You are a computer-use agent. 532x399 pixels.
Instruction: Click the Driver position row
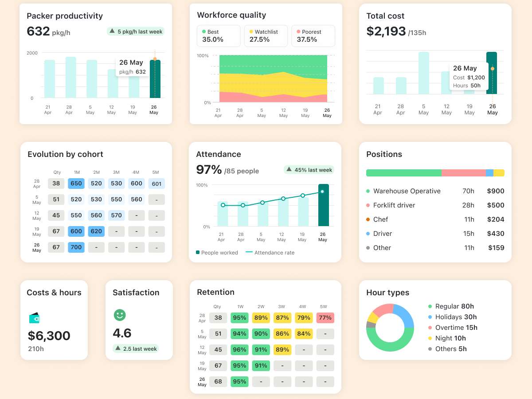click(x=435, y=234)
